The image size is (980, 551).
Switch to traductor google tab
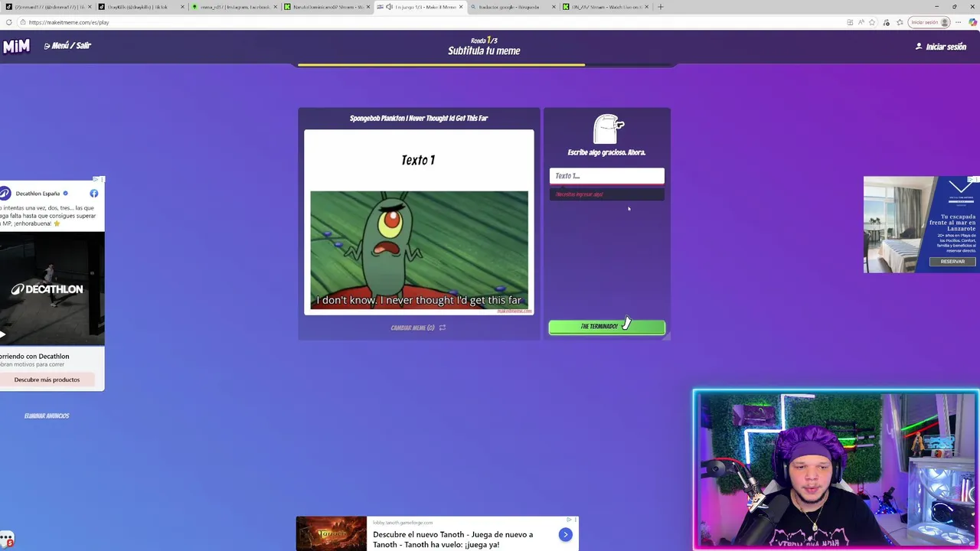click(513, 7)
